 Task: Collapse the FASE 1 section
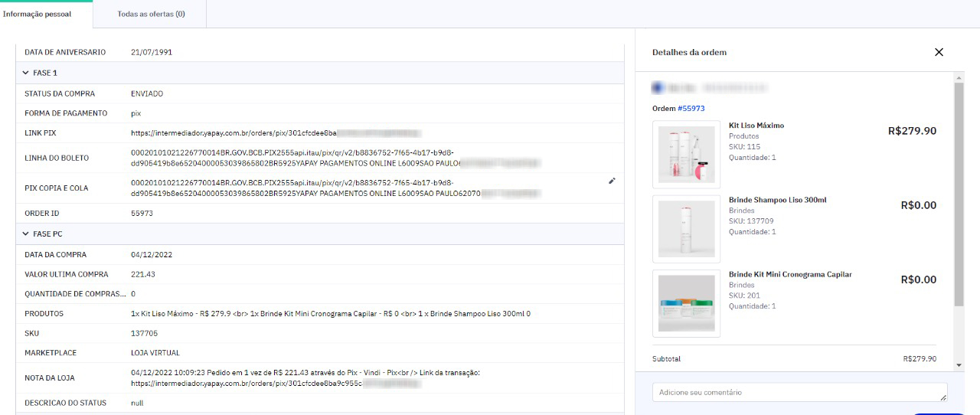(26, 74)
